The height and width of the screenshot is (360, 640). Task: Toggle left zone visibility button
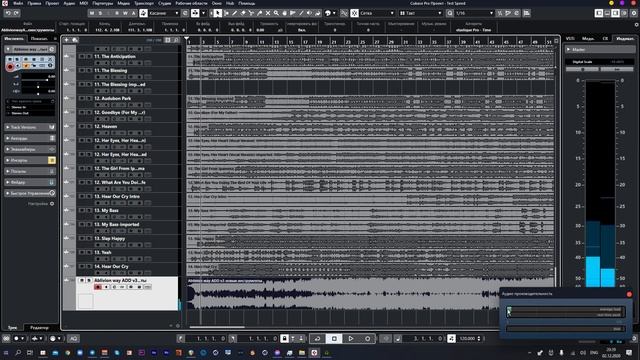pos(599,13)
